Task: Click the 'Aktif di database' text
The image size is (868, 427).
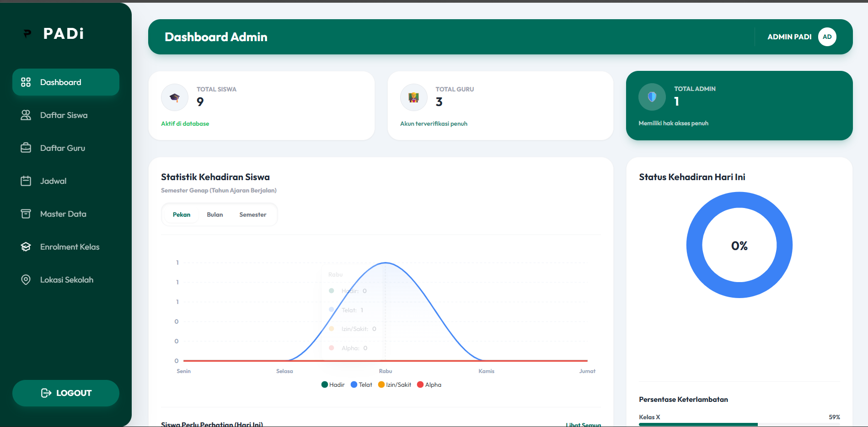Action: tap(185, 124)
